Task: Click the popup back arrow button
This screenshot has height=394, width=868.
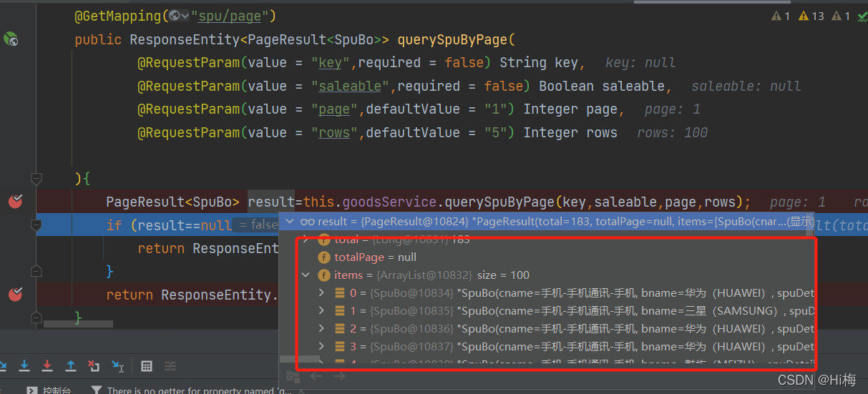Action: click(x=316, y=375)
